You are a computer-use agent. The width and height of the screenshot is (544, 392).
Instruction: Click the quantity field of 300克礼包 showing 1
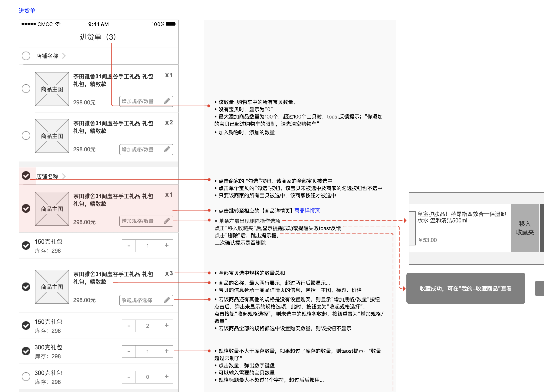coord(148,352)
